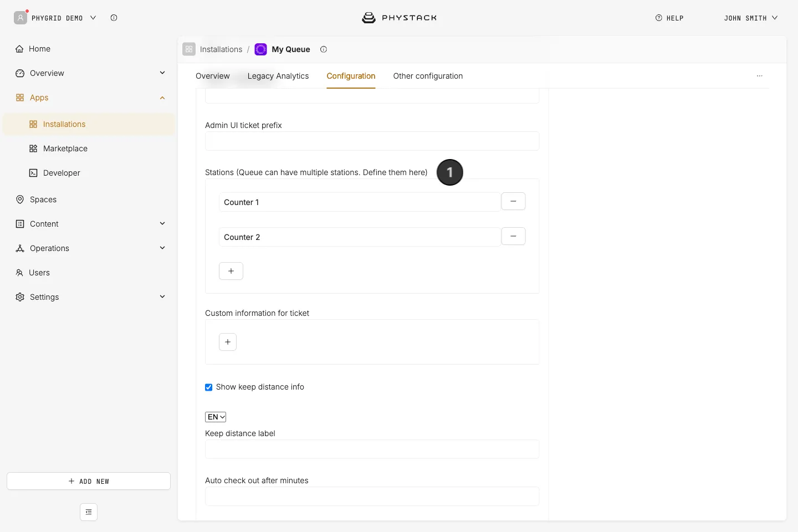Click the info icon beside Phygrid Demo
This screenshot has height=532, width=798.
[114, 18]
